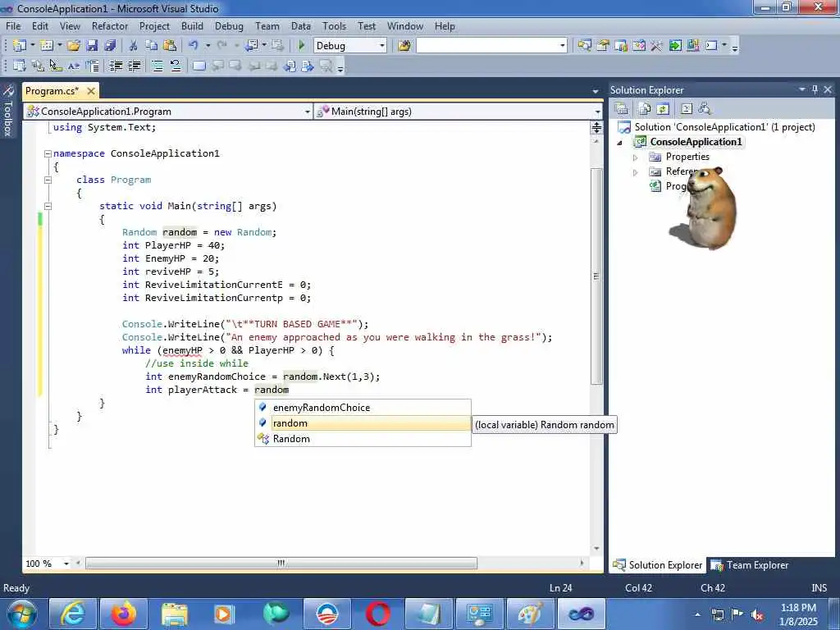Open the File menu
840x630 pixels.
[13, 25]
